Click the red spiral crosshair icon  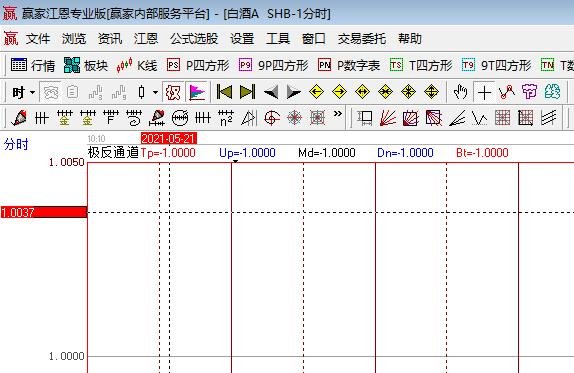[x=272, y=118]
